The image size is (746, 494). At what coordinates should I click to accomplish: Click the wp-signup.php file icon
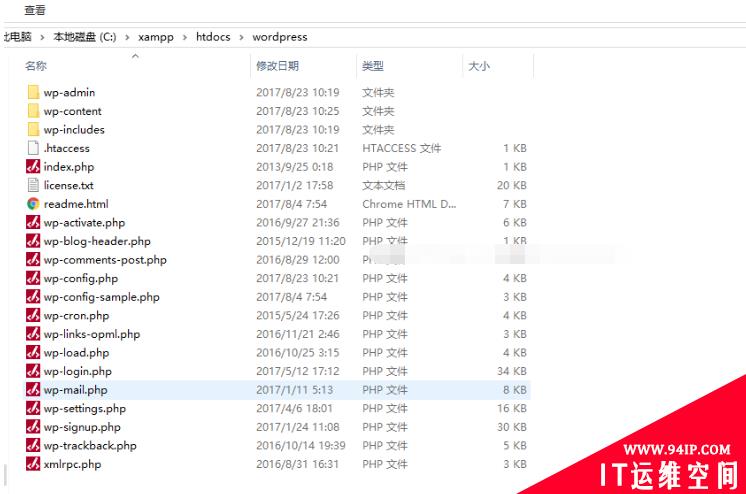tap(33, 426)
